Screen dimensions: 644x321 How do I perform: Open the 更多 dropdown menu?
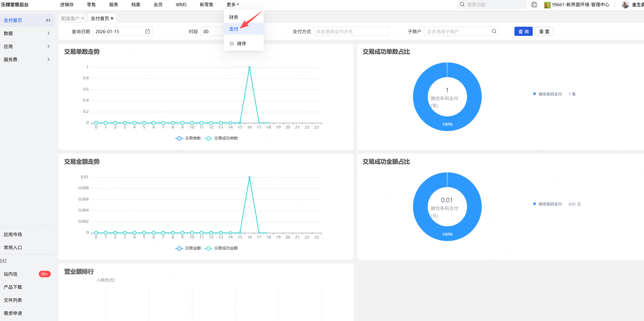(232, 5)
